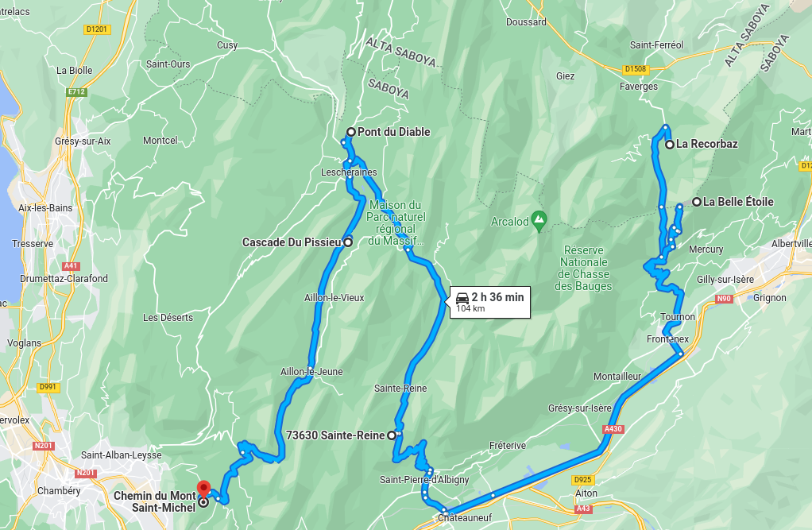
Task: Click the D1508 road shield
Action: [x=636, y=69]
